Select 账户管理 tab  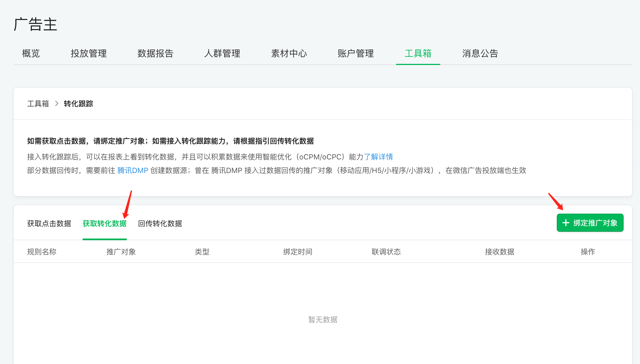pos(356,53)
